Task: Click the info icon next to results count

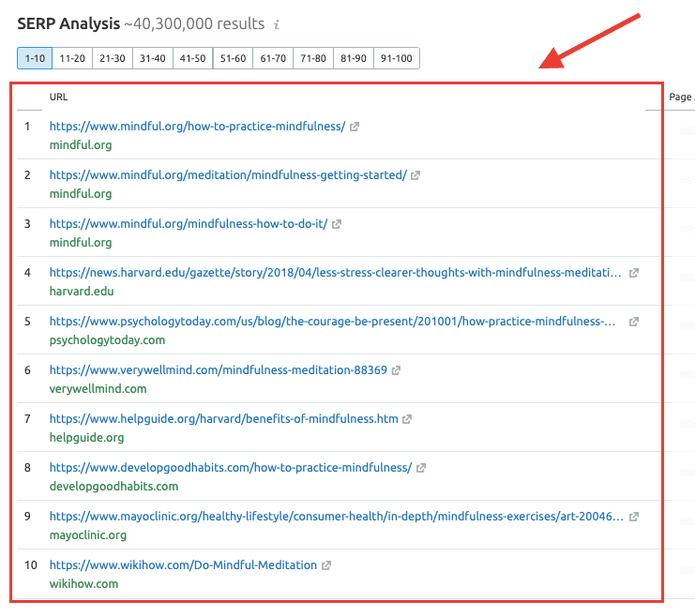Action: point(276,23)
